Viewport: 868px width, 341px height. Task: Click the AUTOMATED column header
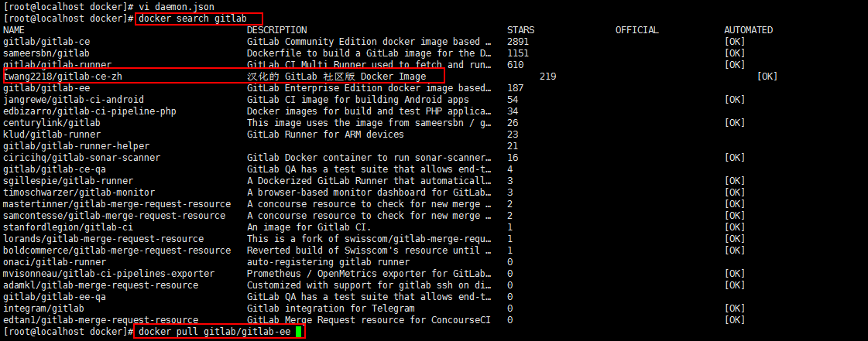pyautogui.click(x=749, y=30)
